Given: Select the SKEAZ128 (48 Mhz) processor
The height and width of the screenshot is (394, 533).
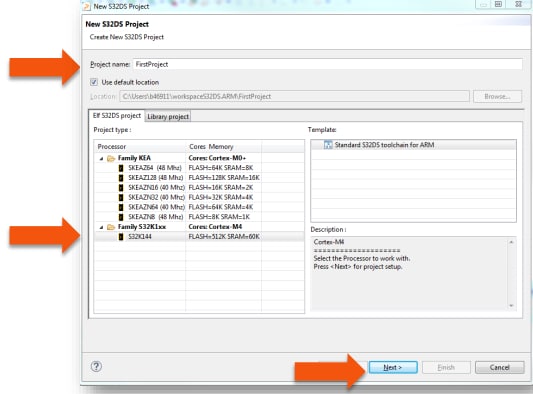Looking at the screenshot, I should 156,177.
